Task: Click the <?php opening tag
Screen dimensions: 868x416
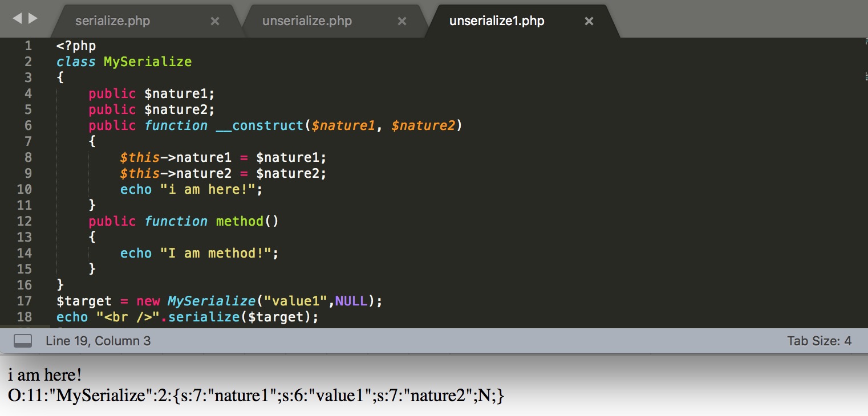Action: click(76, 46)
